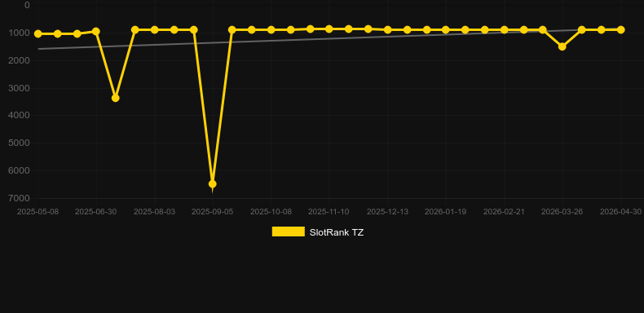Click the 2026-02-21 x-axis label
Screen dimensions: 644x313
(504, 212)
